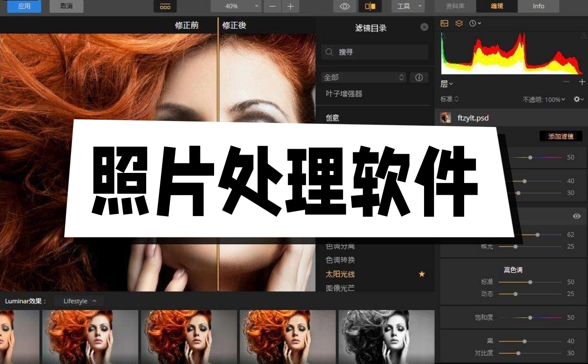Screen dimensions: 588x364
Task: Click the preview eye icon
Action: point(344,6)
